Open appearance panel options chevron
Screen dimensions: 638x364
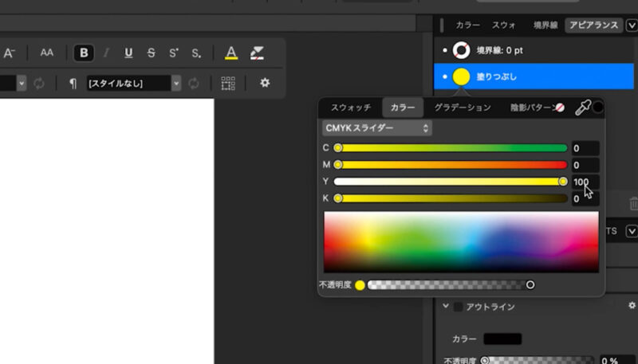click(632, 25)
